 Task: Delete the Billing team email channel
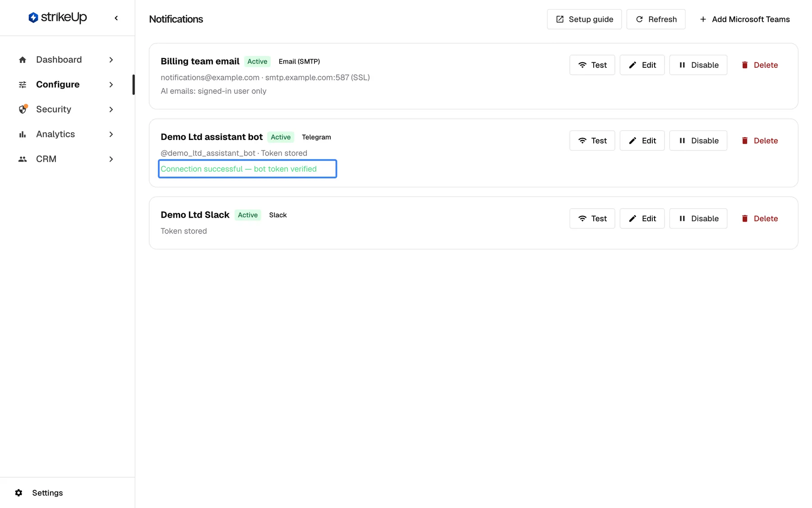click(760, 65)
